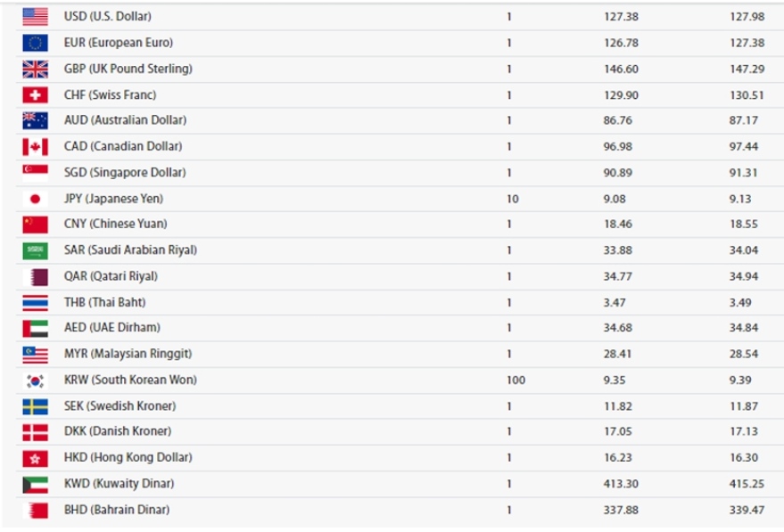Click the Saudi Arabian flag icon
This screenshot has width=784, height=532.
click(x=35, y=250)
